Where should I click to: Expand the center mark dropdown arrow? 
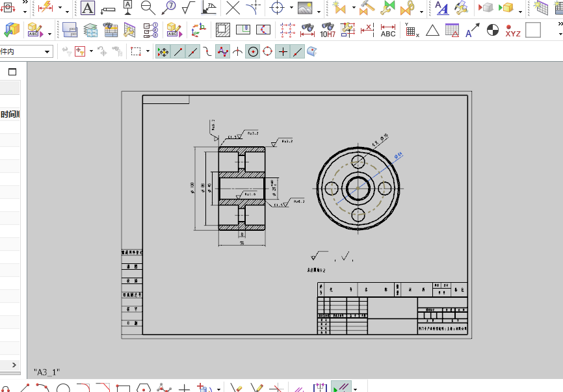(291, 8)
